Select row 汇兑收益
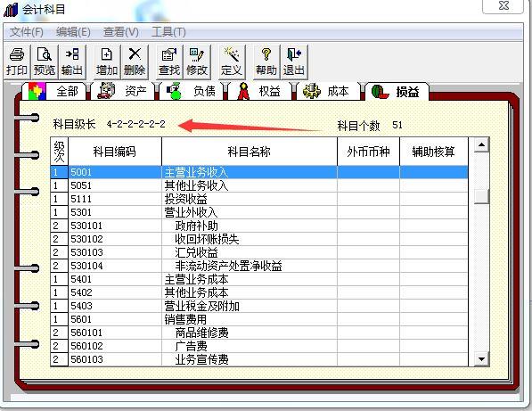 click(259, 252)
